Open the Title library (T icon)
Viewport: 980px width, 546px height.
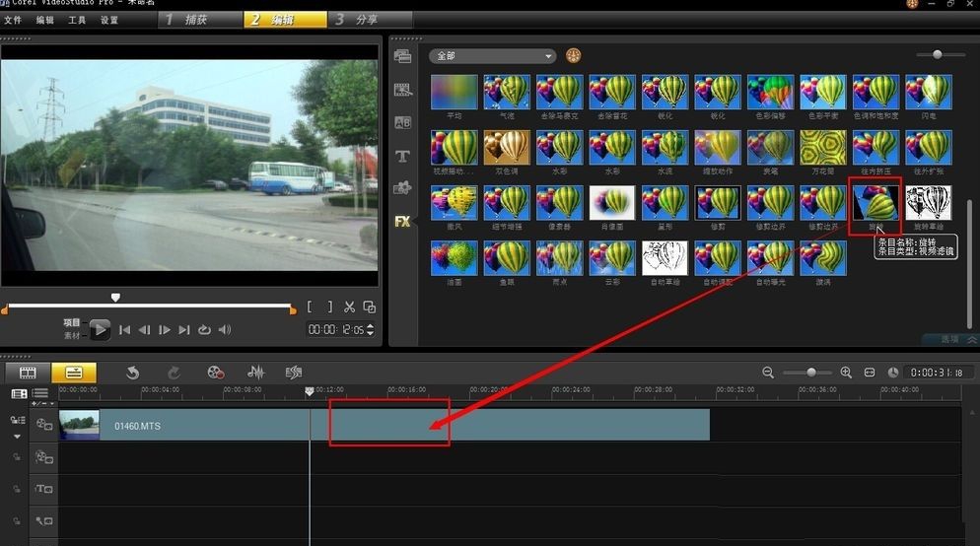(x=402, y=156)
